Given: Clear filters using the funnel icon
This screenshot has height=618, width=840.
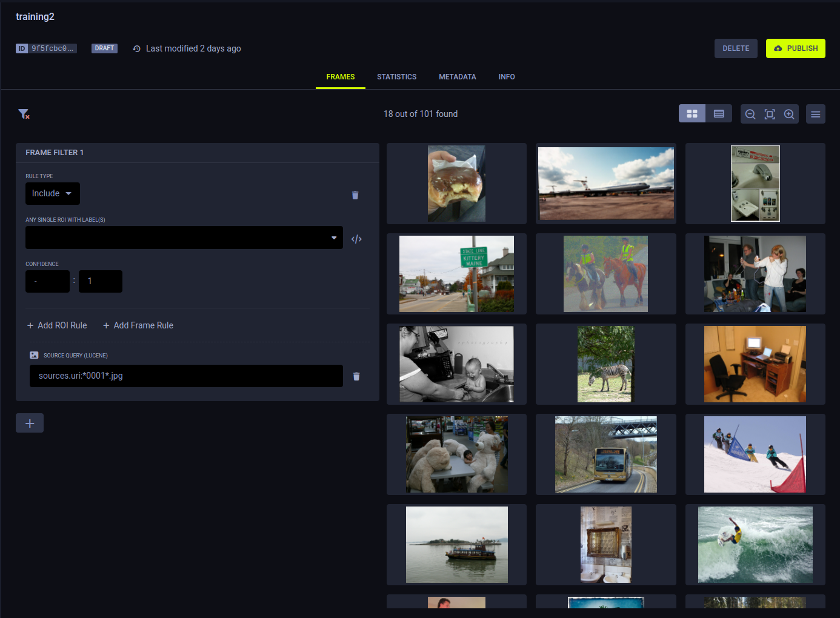Looking at the screenshot, I should coord(24,114).
